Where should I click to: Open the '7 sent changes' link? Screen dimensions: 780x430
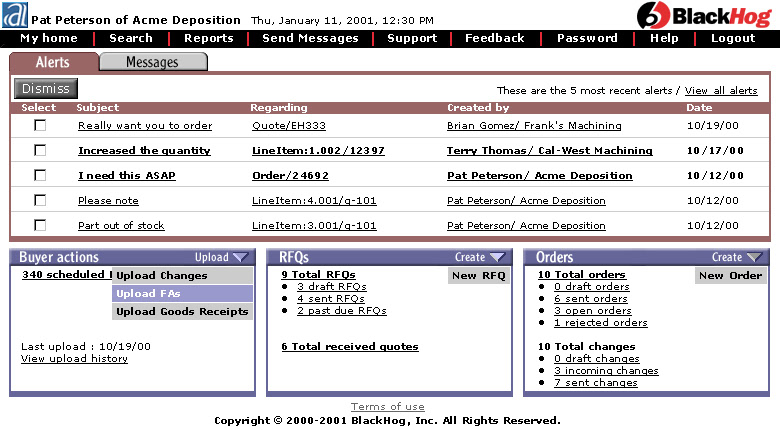595,383
